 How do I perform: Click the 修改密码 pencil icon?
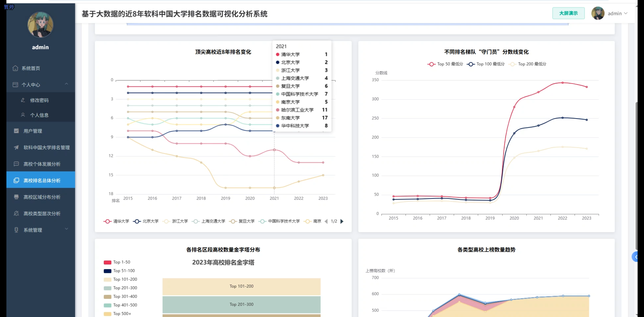pos(23,100)
